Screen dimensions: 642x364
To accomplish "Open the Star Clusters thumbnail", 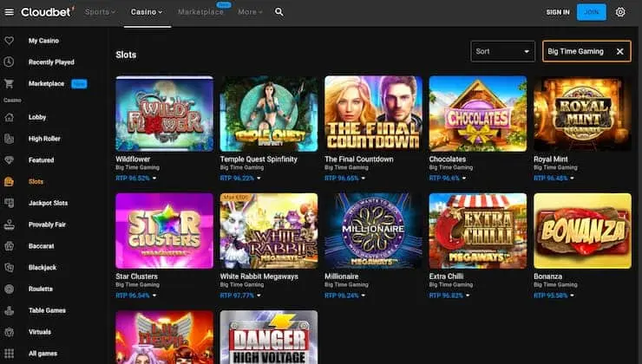I will [164, 231].
